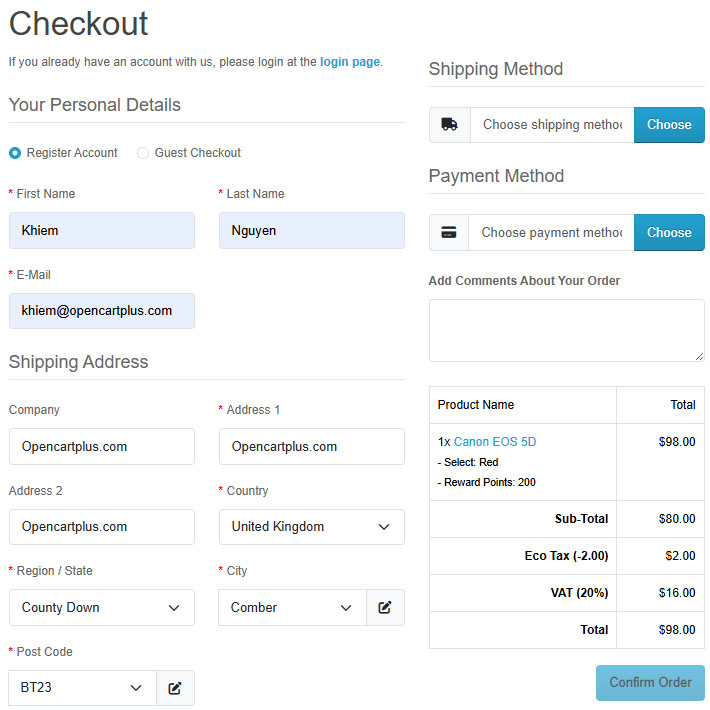Click the edit icon beside City
This screenshot has width=710, height=710.
click(385, 607)
